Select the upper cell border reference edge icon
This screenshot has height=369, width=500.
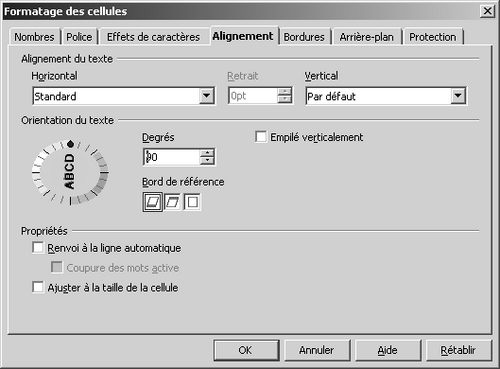[x=173, y=202]
